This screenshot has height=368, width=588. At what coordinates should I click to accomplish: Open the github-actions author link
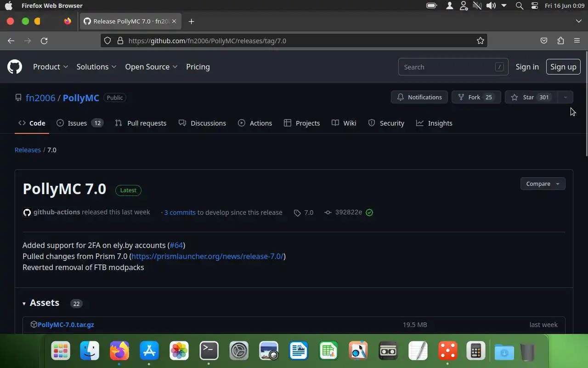pos(57,212)
